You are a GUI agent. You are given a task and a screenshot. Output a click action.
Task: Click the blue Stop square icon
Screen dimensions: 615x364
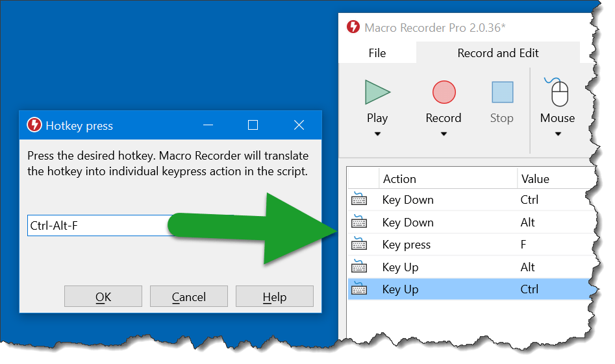click(503, 92)
